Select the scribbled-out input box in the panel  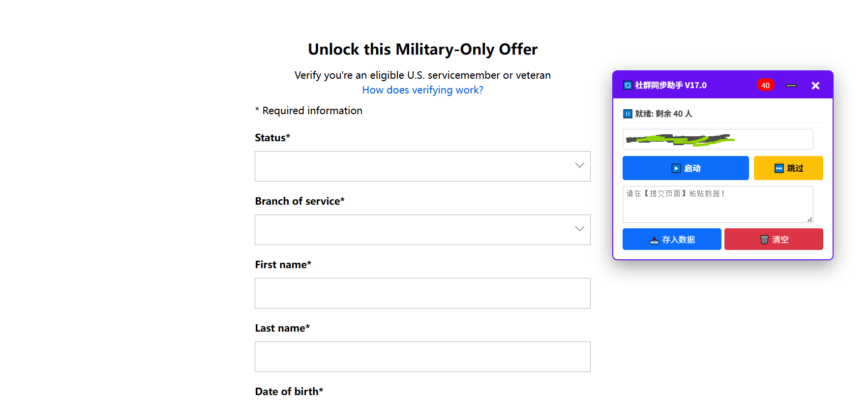[x=718, y=139]
